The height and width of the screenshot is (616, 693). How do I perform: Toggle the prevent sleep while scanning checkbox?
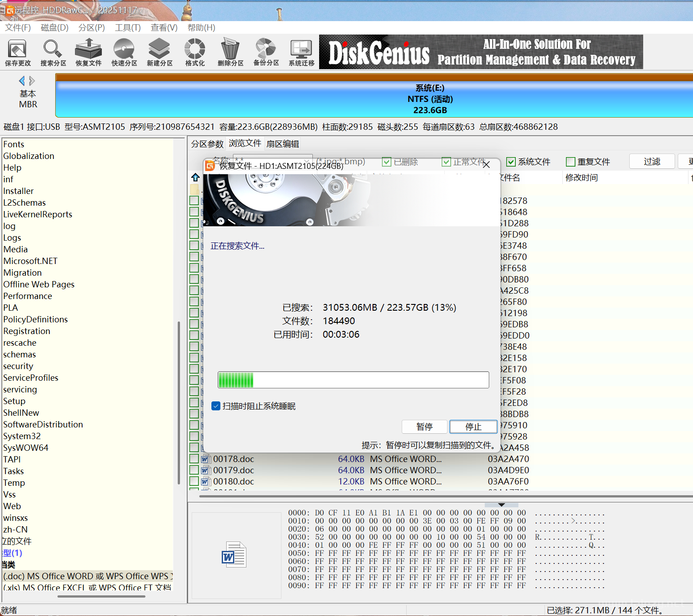tap(216, 406)
